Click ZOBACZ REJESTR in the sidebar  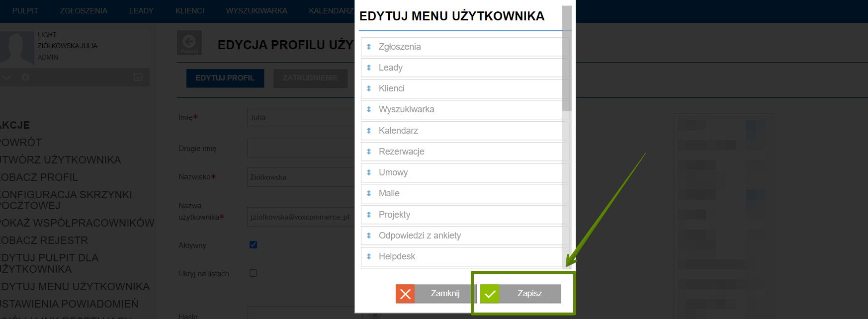pos(44,240)
